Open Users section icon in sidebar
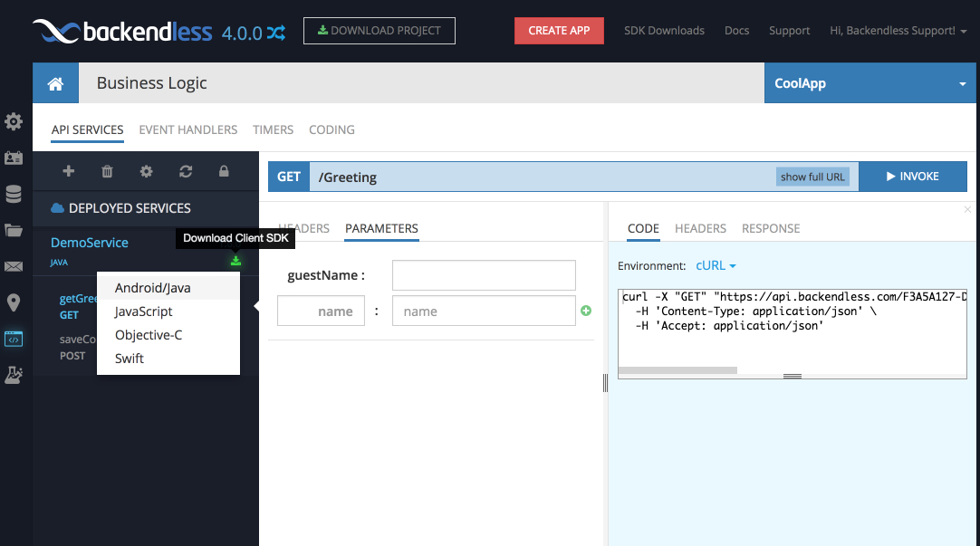Screen dimensions: 980x546 pos(13,158)
